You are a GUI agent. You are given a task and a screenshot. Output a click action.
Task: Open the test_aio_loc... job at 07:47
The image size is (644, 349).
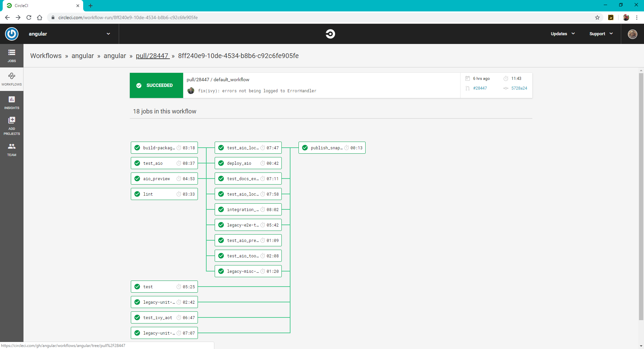point(248,148)
